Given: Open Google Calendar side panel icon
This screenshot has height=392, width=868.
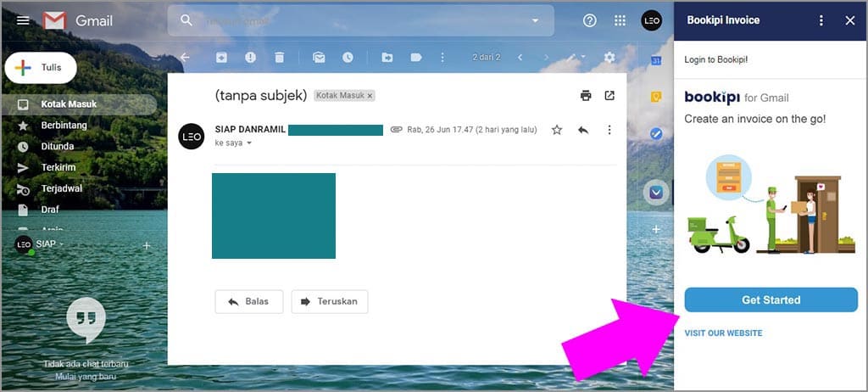Looking at the screenshot, I should pyautogui.click(x=656, y=60).
